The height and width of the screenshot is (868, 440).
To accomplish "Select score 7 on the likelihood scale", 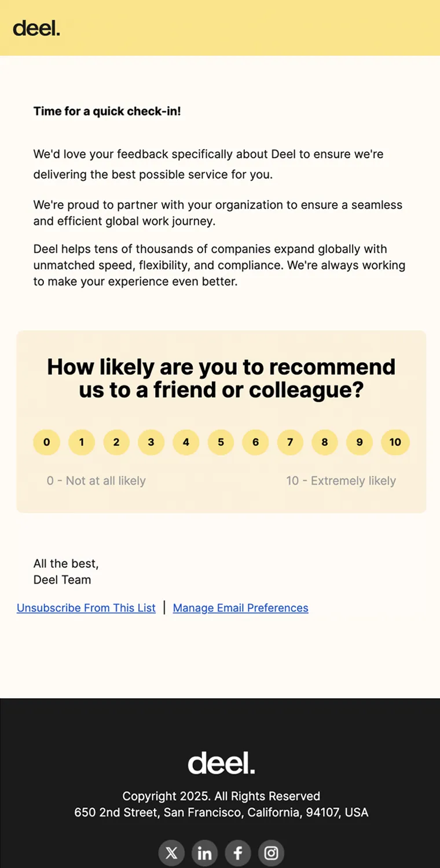I will coord(290,442).
